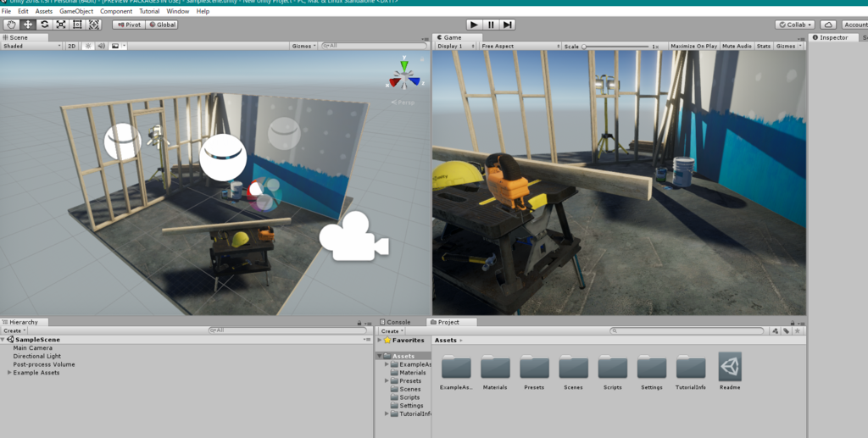Click the Step frame button

[x=507, y=25]
